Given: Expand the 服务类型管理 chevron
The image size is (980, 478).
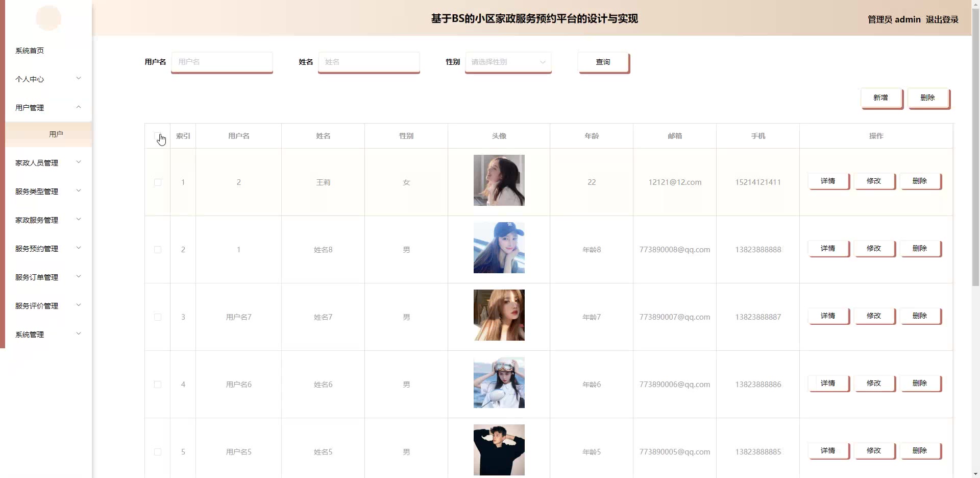Looking at the screenshot, I should tap(79, 190).
